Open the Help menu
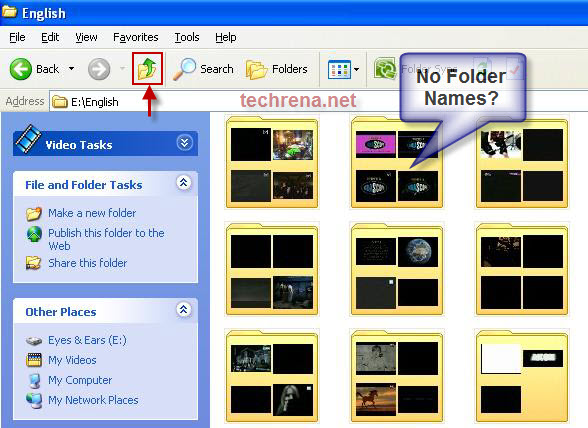The height and width of the screenshot is (428, 588). (226, 37)
